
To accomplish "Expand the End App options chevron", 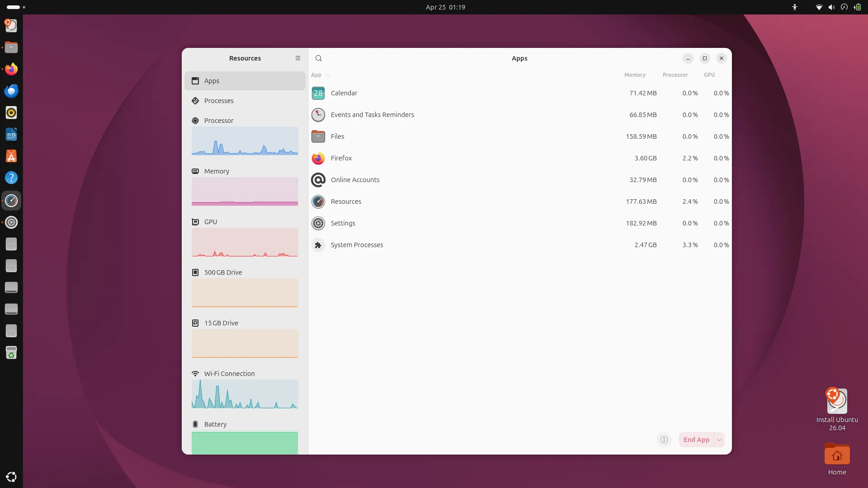I will pyautogui.click(x=719, y=440).
